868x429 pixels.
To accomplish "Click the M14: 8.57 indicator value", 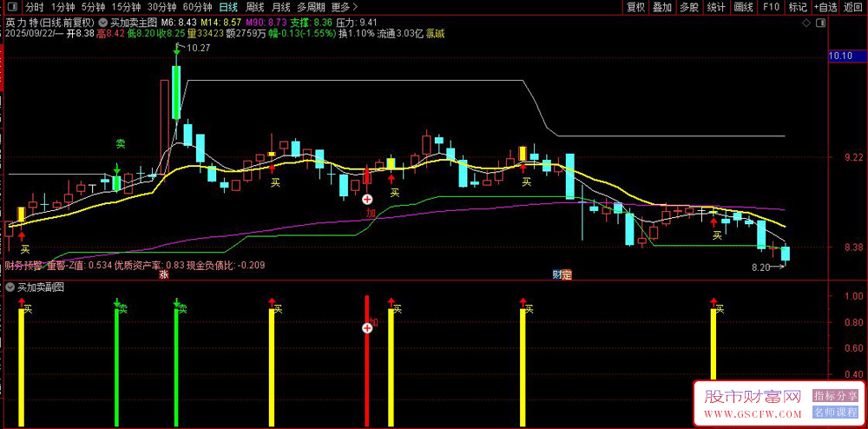I will click(x=221, y=23).
